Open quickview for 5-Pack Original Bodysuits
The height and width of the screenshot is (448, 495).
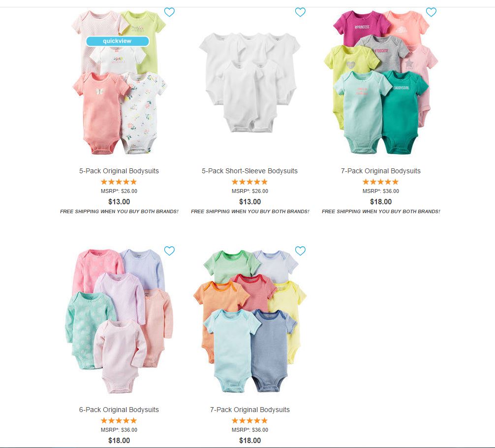[x=118, y=41]
